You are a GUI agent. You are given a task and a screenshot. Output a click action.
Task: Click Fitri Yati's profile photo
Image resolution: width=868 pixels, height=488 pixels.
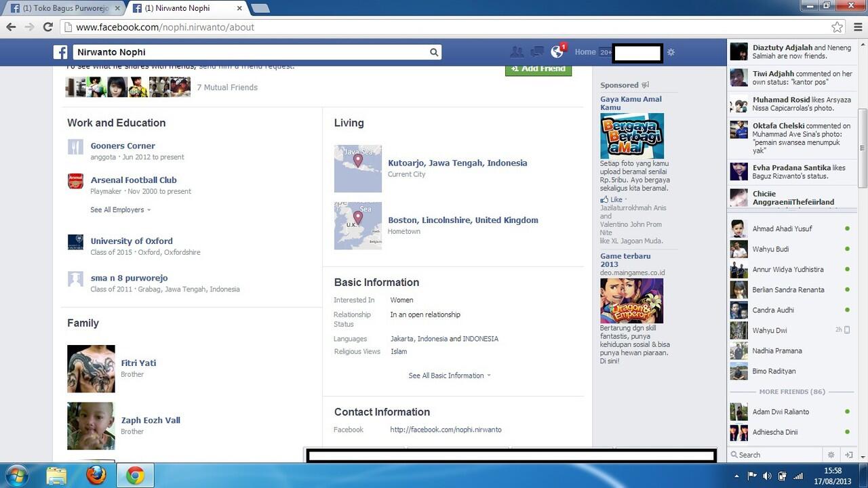coord(91,369)
